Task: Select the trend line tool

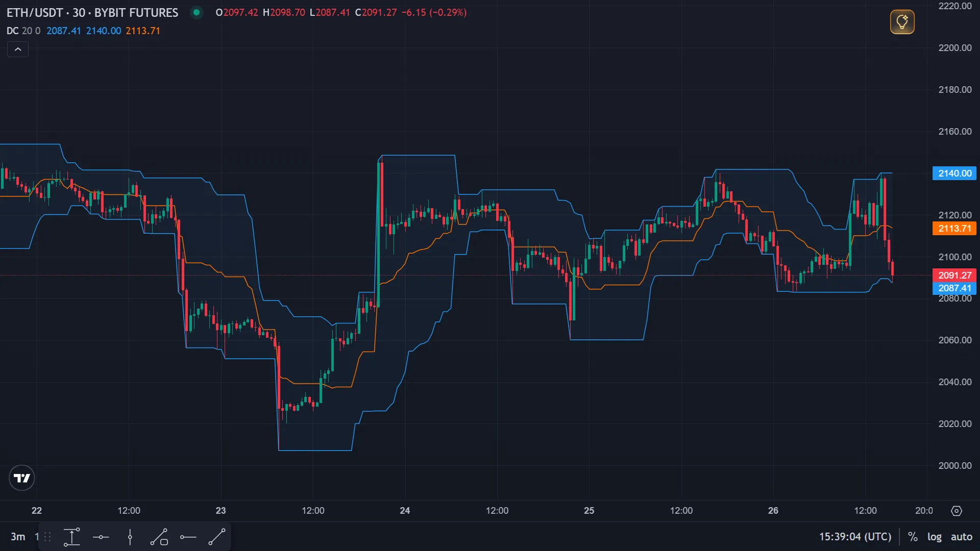Action: point(217,537)
